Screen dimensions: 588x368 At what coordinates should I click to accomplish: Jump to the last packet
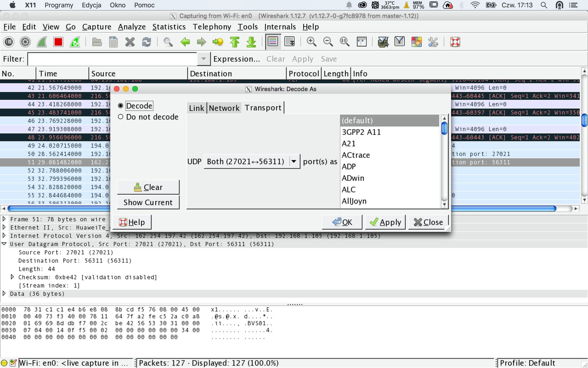coord(251,42)
